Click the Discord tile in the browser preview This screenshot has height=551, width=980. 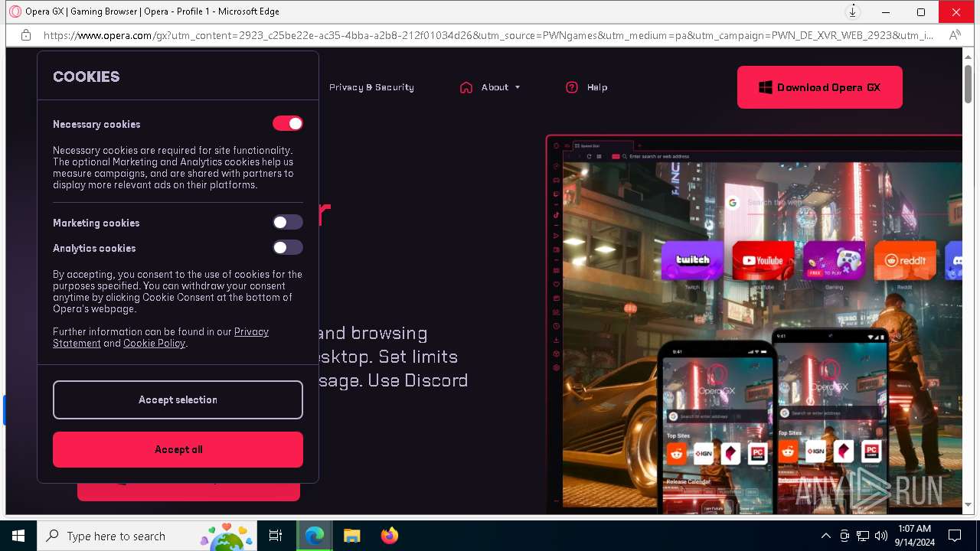pos(954,261)
